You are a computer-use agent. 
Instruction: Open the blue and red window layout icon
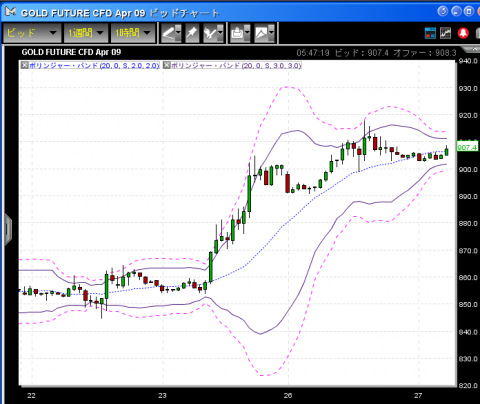(430, 33)
